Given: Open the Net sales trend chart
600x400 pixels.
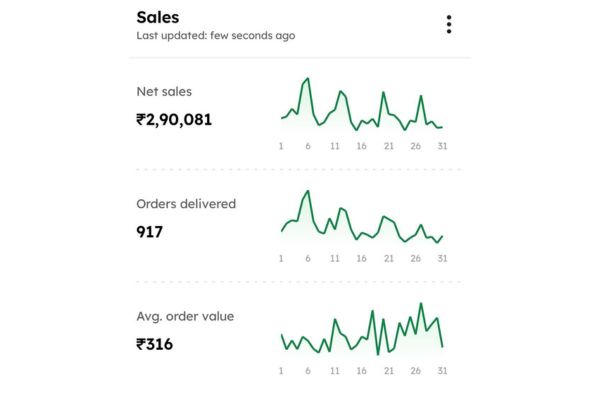Looking at the screenshot, I should 361,105.
